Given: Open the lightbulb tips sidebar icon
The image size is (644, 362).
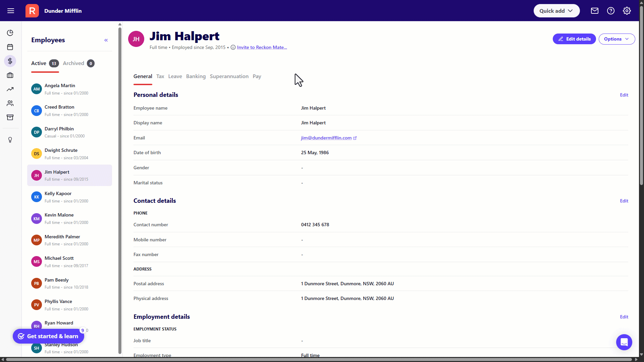Looking at the screenshot, I should 10,140.
